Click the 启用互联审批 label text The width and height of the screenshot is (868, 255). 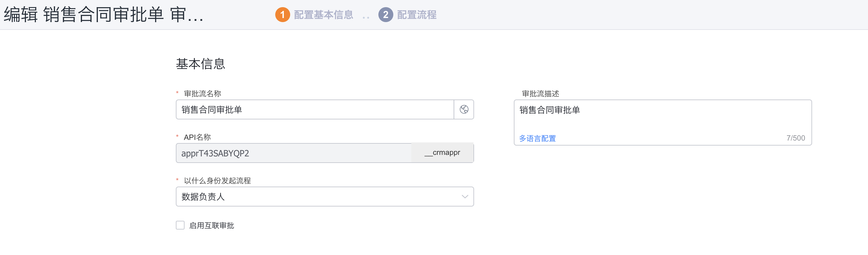pos(212,225)
